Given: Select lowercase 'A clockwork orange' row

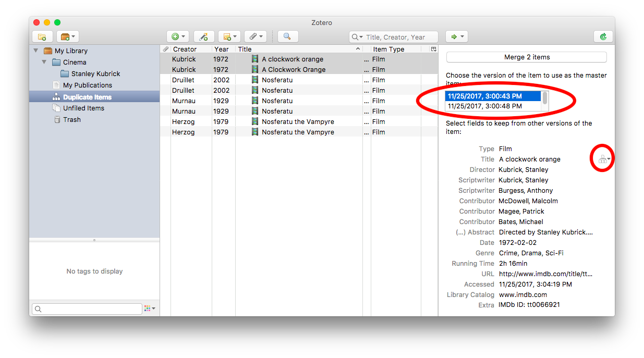Looking at the screenshot, I should pyautogui.click(x=299, y=59).
